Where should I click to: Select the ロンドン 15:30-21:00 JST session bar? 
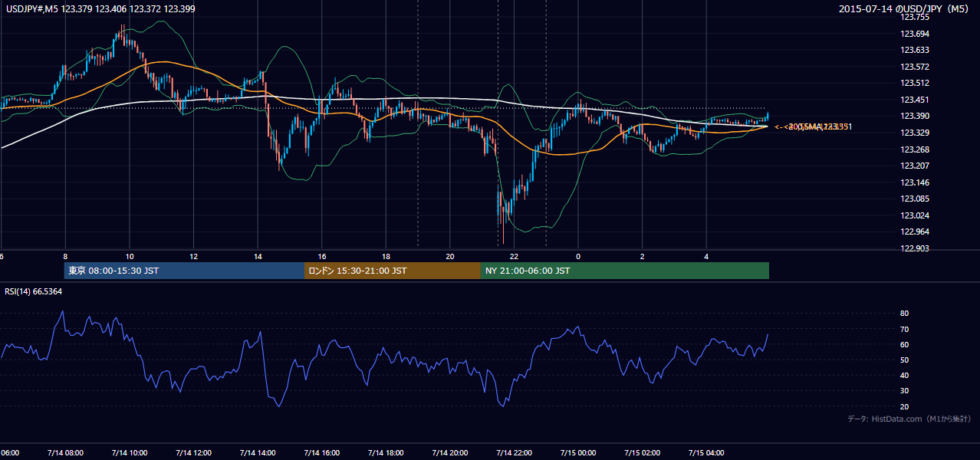(393, 271)
